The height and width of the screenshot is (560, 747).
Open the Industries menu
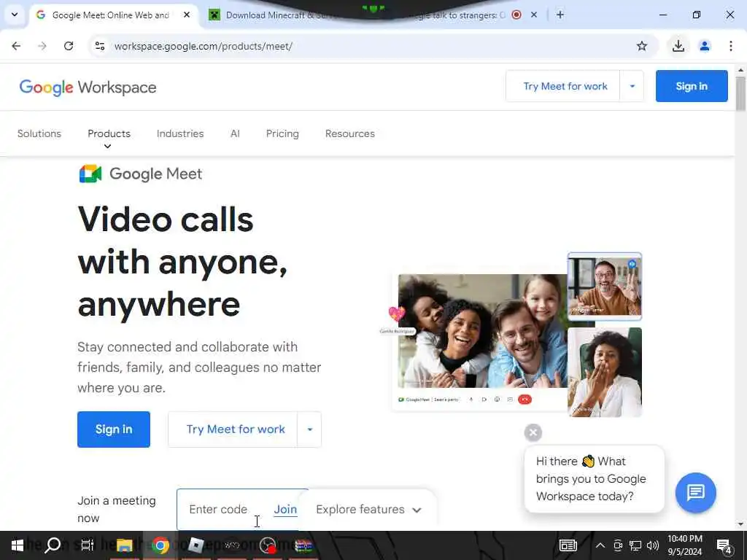point(180,134)
